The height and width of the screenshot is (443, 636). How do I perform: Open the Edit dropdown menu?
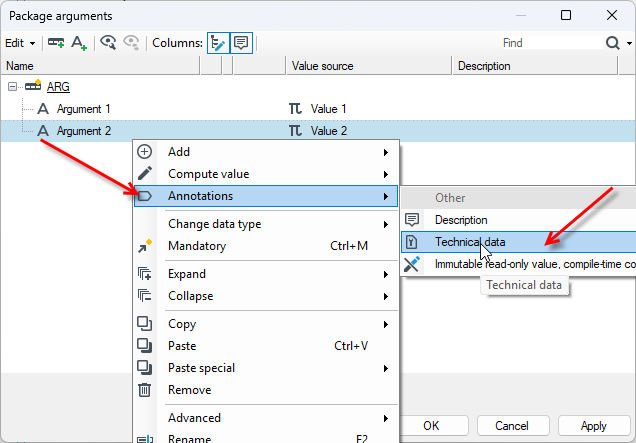(20, 43)
